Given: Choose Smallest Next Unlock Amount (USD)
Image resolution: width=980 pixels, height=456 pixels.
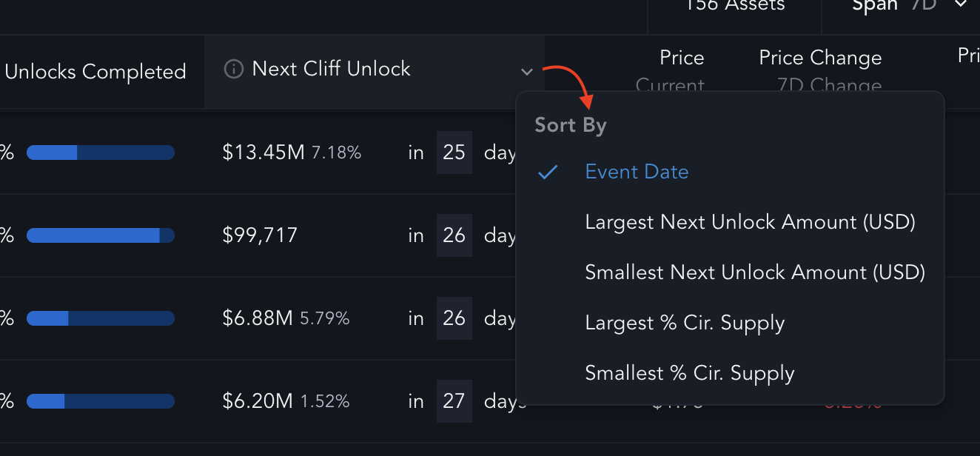Looking at the screenshot, I should [755, 272].
